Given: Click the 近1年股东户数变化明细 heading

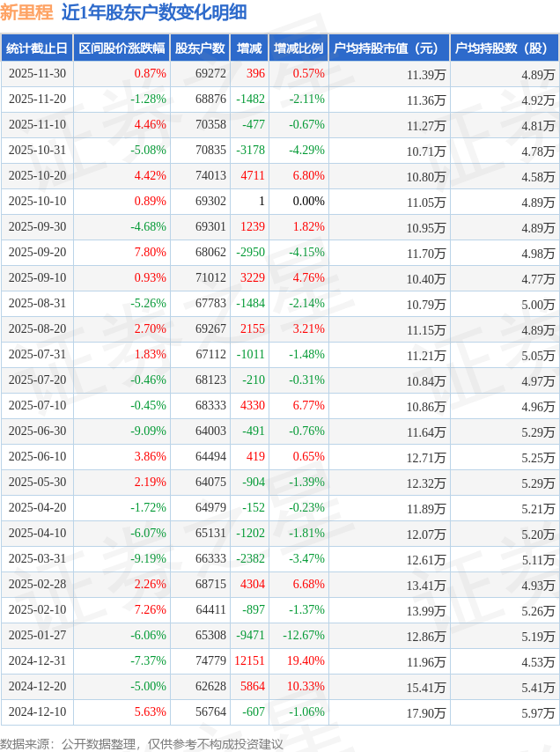Looking at the screenshot, I should point(154,12).
